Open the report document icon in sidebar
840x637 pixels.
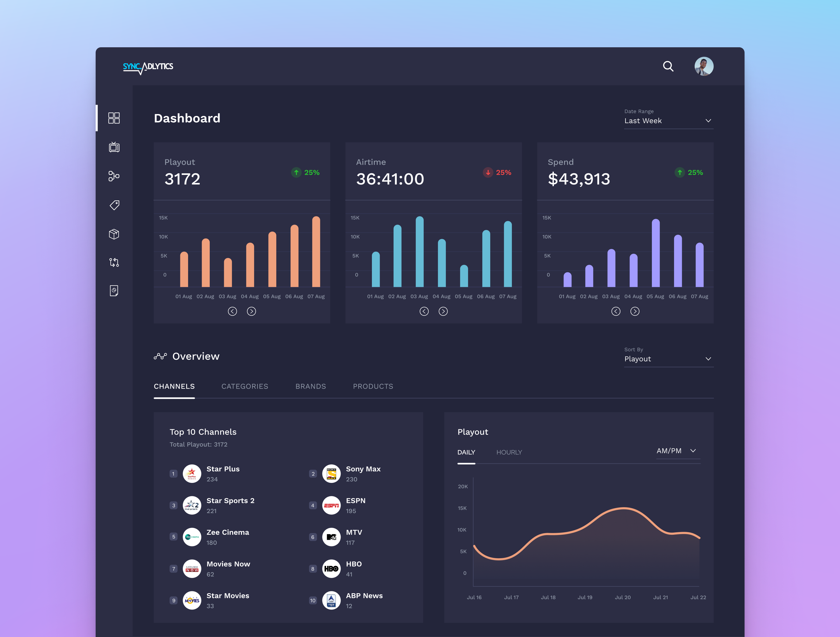[114, 290]
